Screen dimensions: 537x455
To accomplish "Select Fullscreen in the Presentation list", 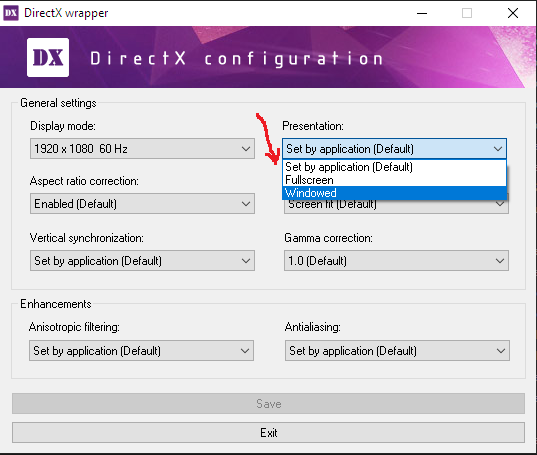I will [x=394, y=180].
